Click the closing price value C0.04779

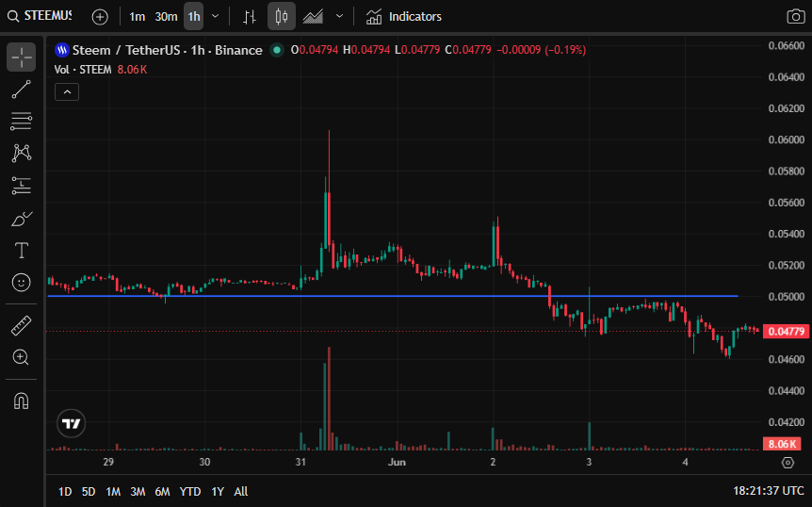point(468,50)
